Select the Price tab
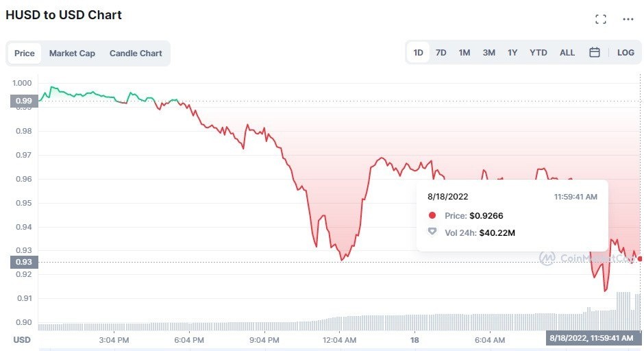This screenshot has height=351, width=644. [24, 53]
